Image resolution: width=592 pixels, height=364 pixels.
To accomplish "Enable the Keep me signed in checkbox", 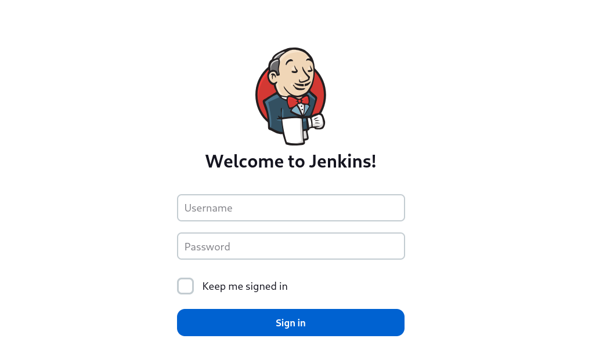I will click(185, 286).
